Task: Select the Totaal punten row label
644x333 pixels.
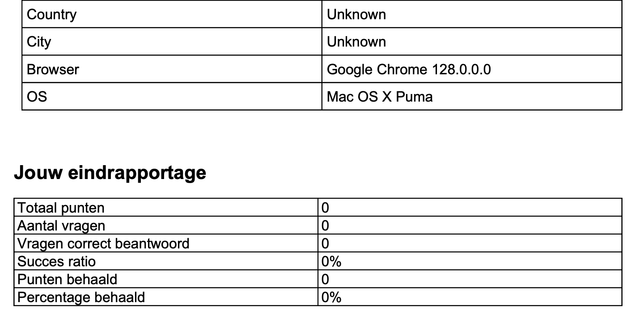Action: (61, 208)
